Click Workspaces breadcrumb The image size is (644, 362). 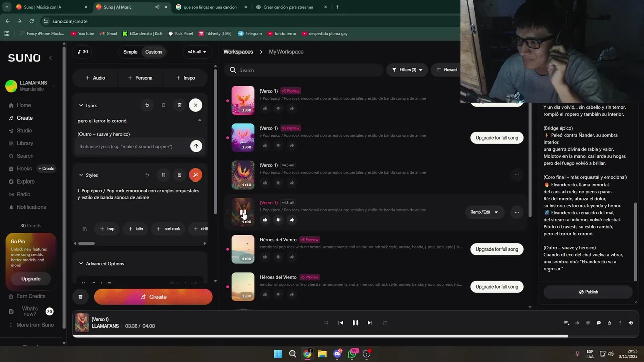coord(238,52)
